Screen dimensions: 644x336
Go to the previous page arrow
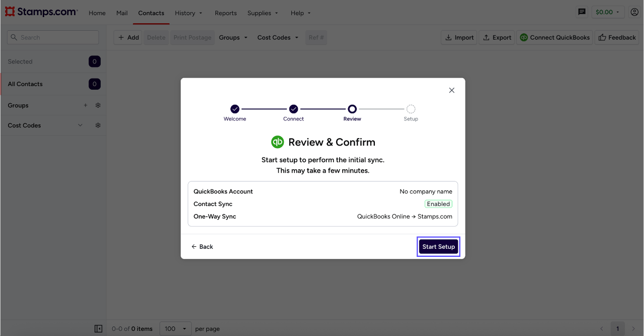tap(602, 328)
